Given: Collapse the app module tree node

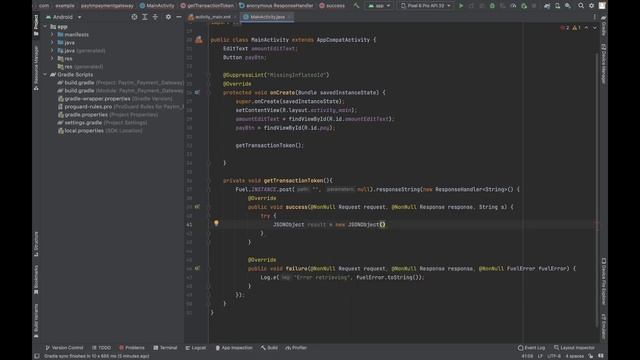Looking at the screenshot, I should (45, 27).
